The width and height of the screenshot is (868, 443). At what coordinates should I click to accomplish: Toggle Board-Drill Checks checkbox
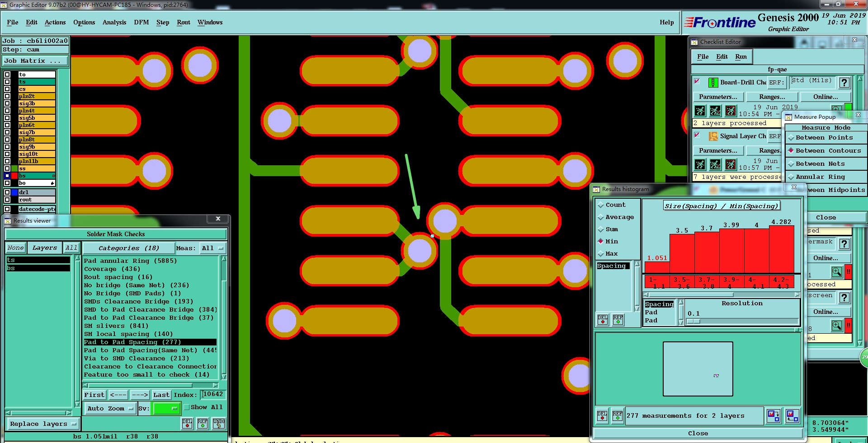click(697, 81)
